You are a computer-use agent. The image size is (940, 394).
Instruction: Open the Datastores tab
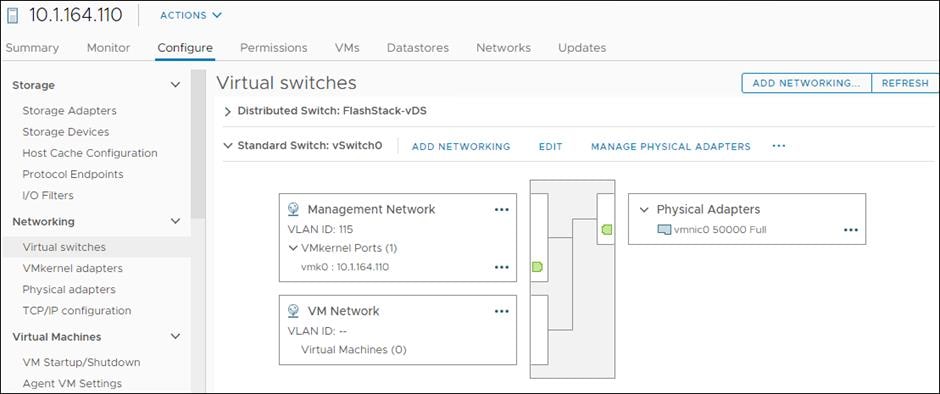(x=418, y=48)
